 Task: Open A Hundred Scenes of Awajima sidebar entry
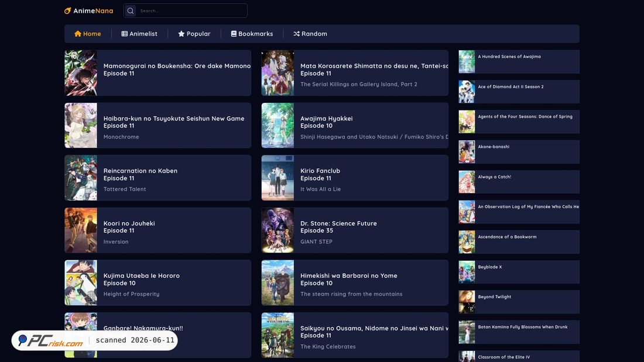519,61
